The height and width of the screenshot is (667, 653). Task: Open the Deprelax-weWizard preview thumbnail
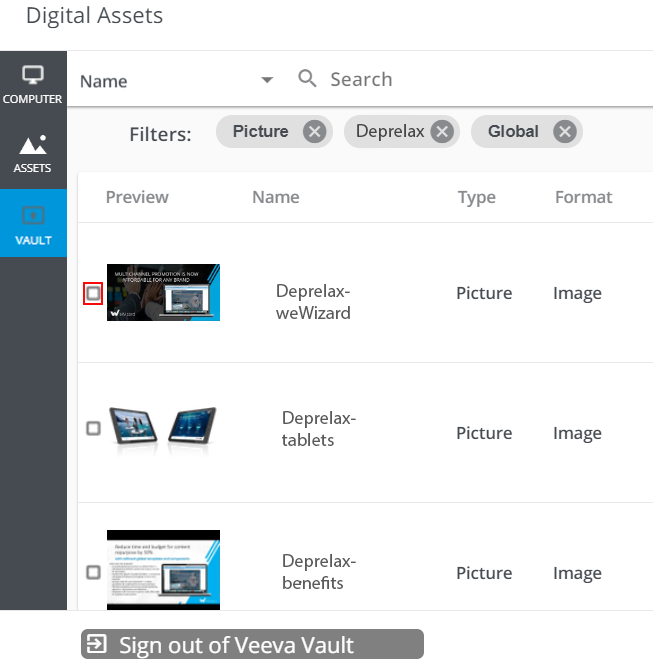(x=163, y=292)
